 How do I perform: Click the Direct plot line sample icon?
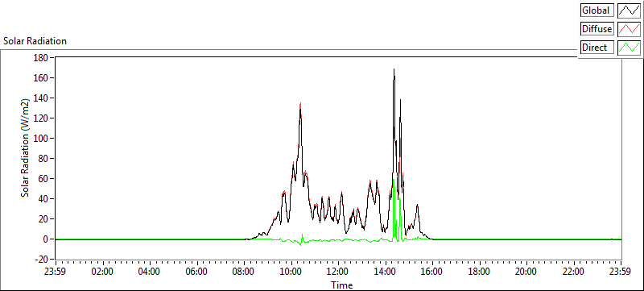[630, 48]
